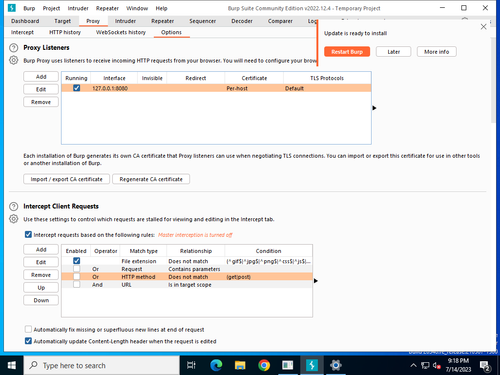Image resolution: width=500 pixels, height=375 pixels.
Task: Open File Explorer from taskbar
Action: tap(240, 365)
